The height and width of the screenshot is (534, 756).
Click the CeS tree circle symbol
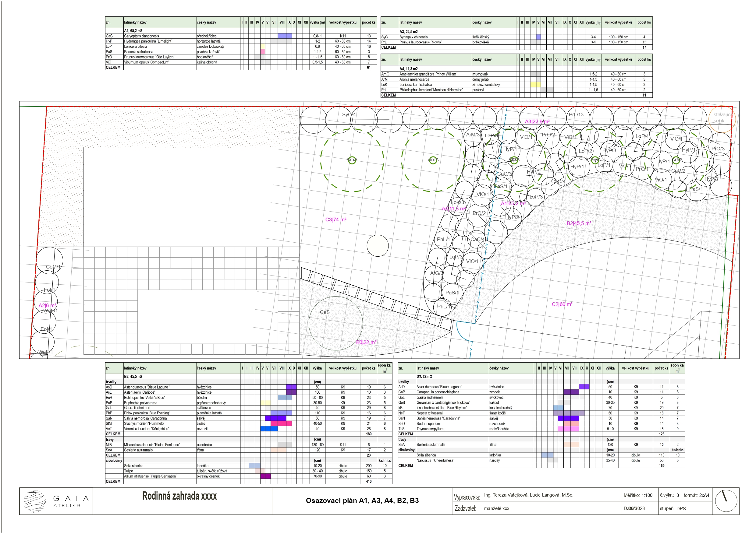tap(335, 323)
